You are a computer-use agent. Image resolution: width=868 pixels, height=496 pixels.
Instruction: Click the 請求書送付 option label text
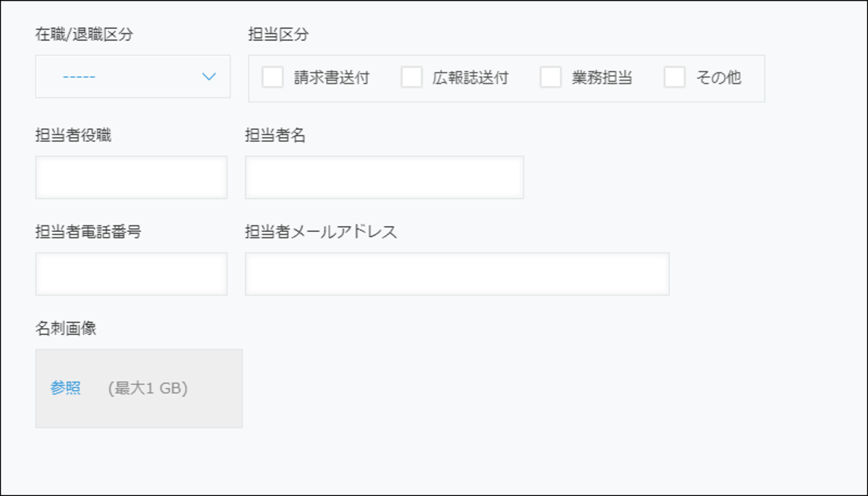[332, 77]
